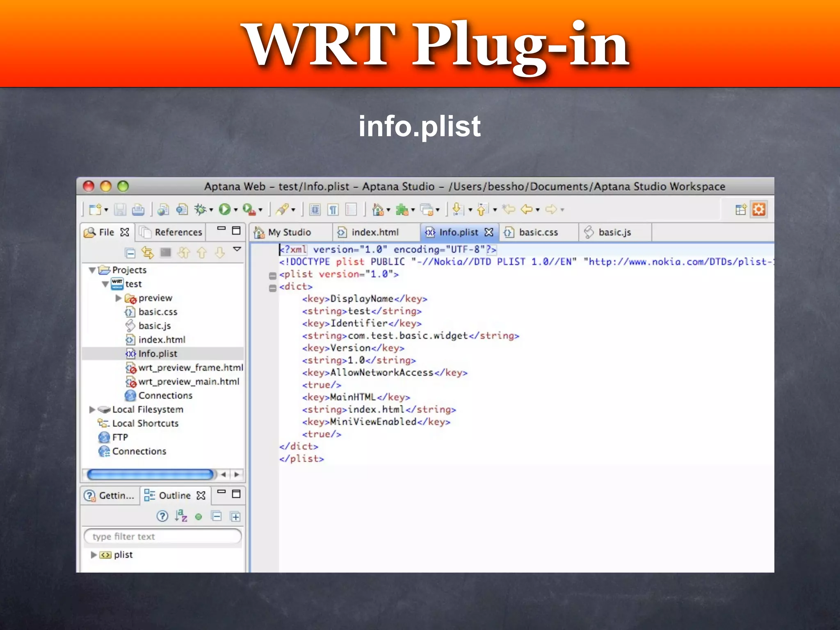Fold the dict element in editor gutter
Screen dimensions: 840x630
(272, 288)
